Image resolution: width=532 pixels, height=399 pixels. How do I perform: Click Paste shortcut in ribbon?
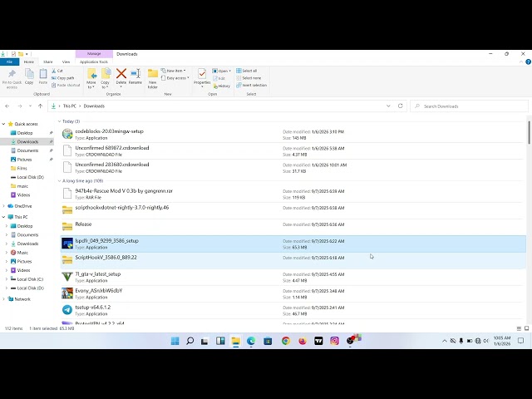pos(66,85)
